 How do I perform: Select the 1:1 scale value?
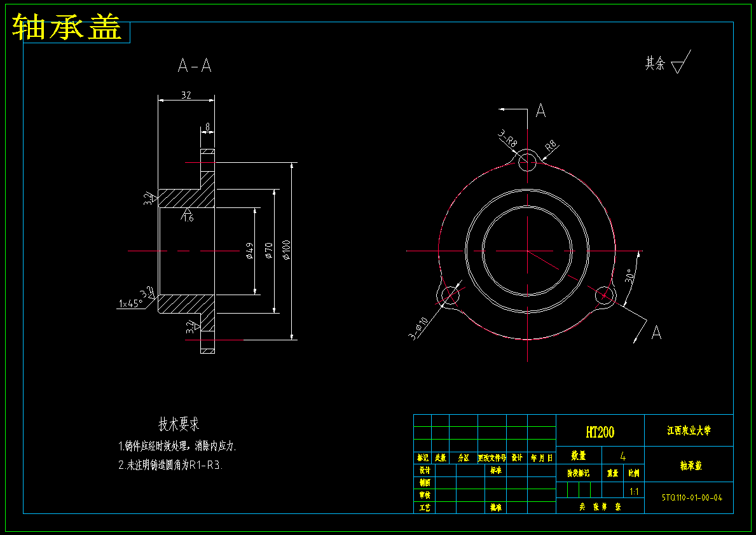pos(634,492)
